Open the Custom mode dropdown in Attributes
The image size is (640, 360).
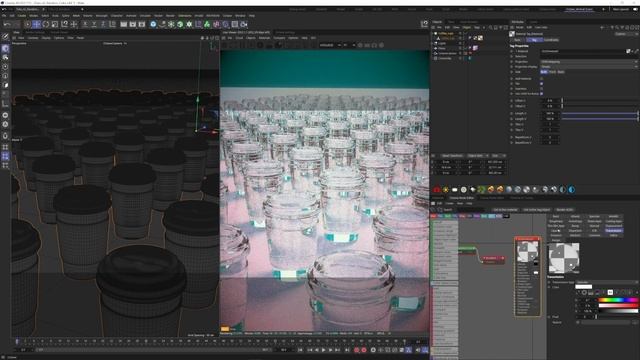[626, 34]
